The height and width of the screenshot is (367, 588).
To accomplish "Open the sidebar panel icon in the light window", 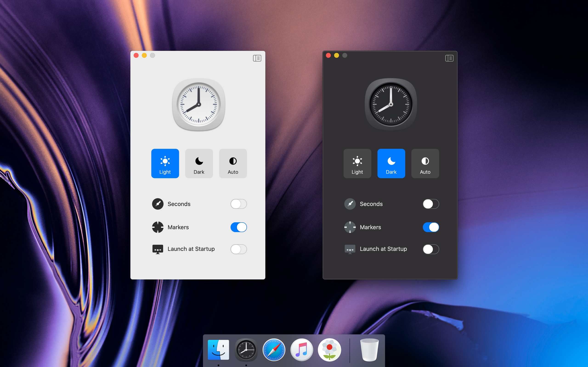I will point(257,58).
